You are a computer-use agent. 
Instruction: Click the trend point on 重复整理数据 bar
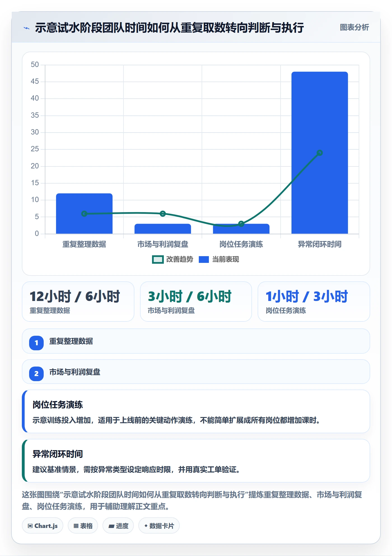click(84, 214)
